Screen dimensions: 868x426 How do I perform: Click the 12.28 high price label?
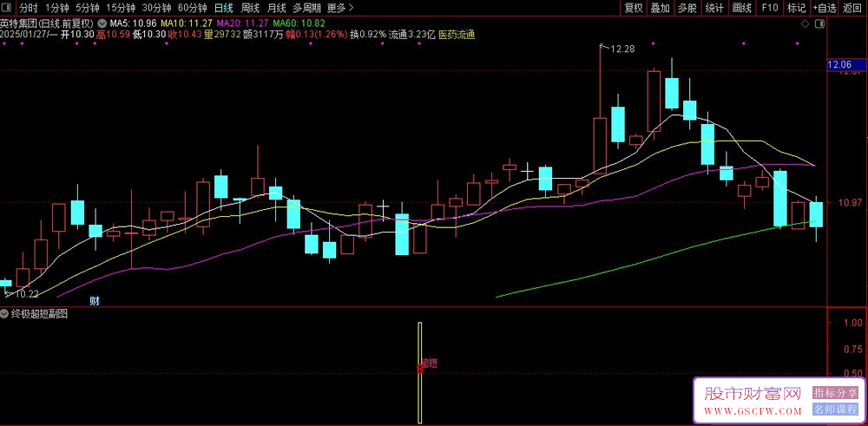pos(622,49)
